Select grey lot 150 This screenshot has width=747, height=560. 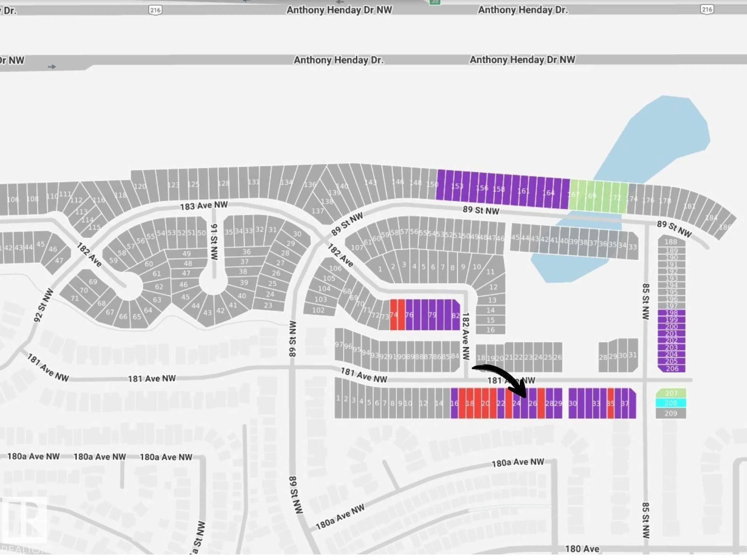tap(432, 184)
